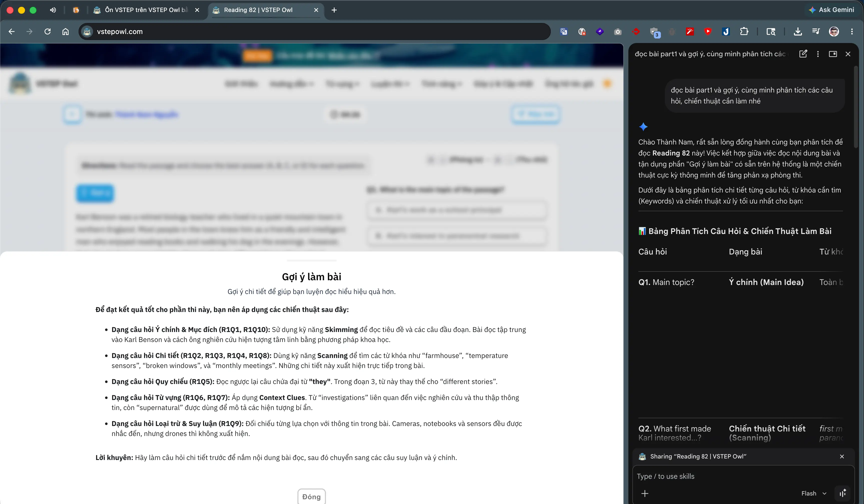Click the Gemini voice input button
The width and height of the screenshot is (864, 504).
point(843,493)
